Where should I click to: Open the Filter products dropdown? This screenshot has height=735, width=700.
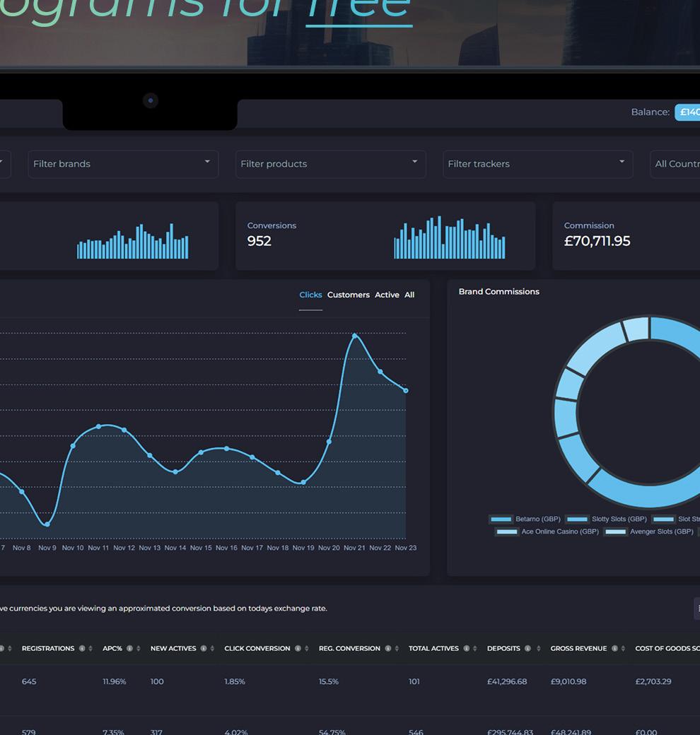tap(330, 164)
